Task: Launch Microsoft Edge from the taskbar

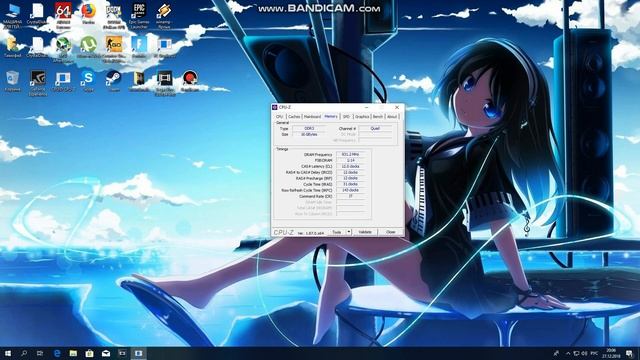Action: (x=57, y=353)
